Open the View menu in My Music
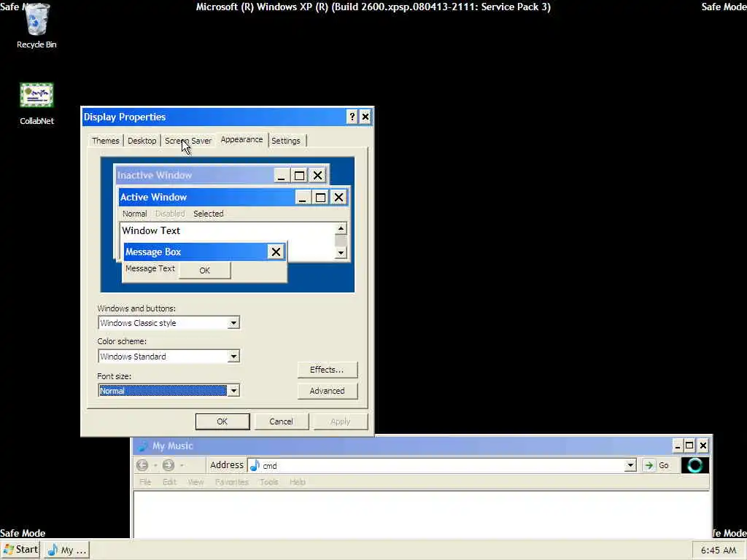This screenshot has width=747, height=560. click(x=196, y=482)
